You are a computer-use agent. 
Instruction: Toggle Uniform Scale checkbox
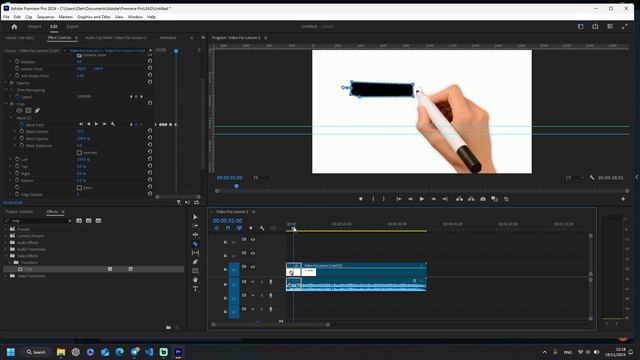pyautogui.click(x=80, y=55)
